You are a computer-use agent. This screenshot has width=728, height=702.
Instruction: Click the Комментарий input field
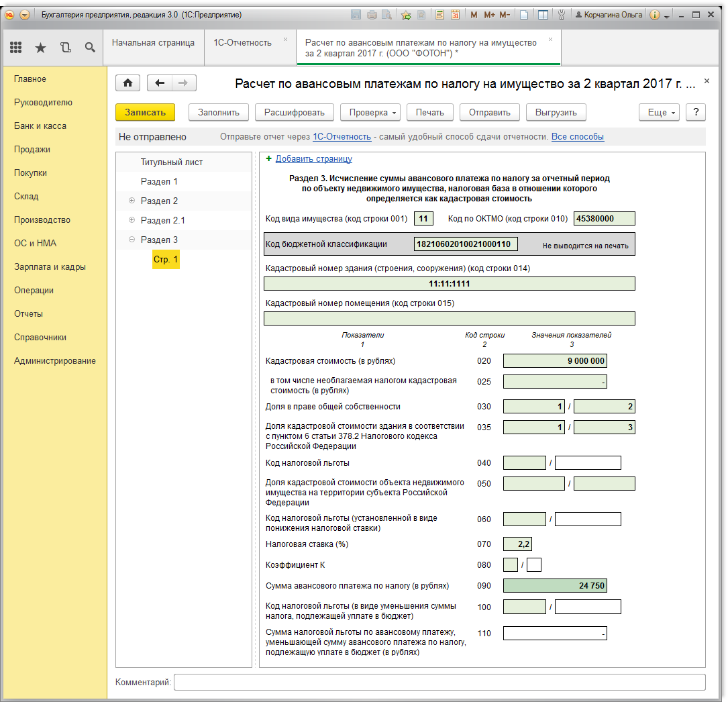(x=439, y=683)
